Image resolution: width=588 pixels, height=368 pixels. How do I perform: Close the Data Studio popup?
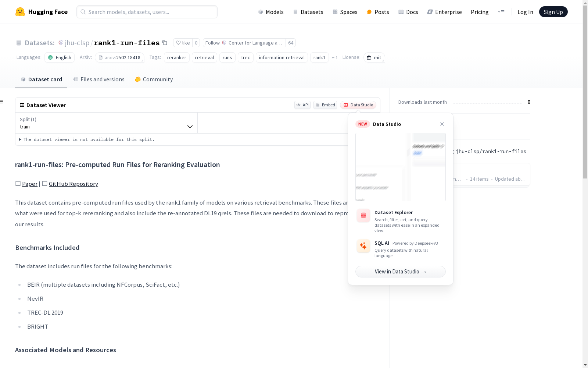pyautogui.click(x=442, y=124)
